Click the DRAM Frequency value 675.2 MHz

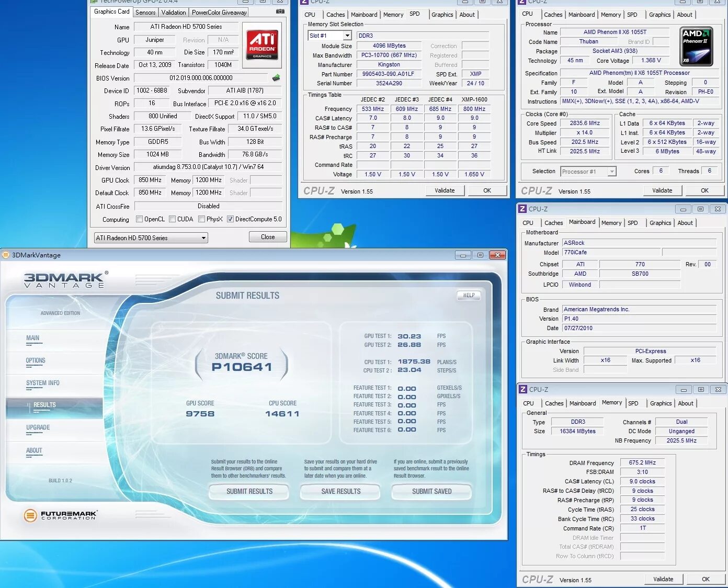[642, 463]
